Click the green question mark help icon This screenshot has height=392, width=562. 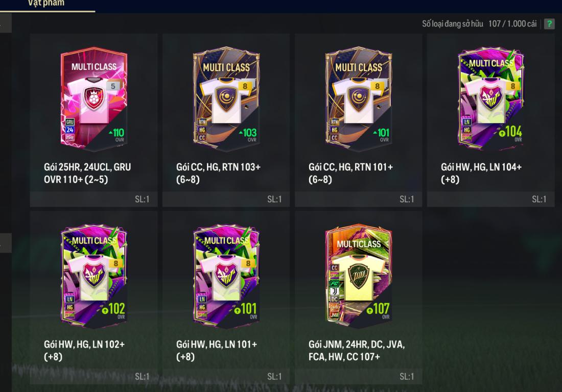[549, 23]
